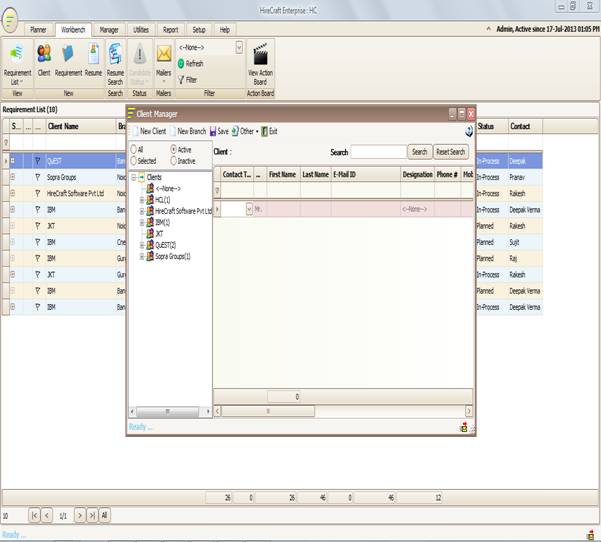Click Refresh in the Filter group
Image resolution: width=601 pixels, height=542 pixels.
(190, 64)
